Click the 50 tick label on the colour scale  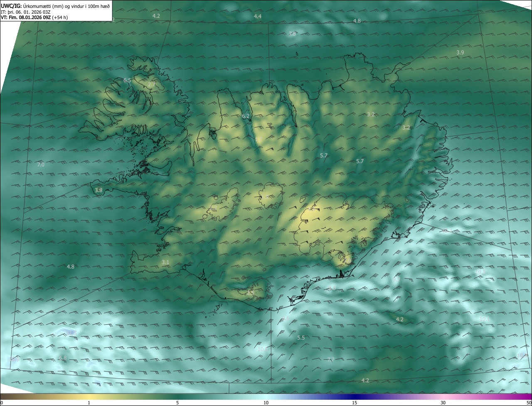(528, 403)
